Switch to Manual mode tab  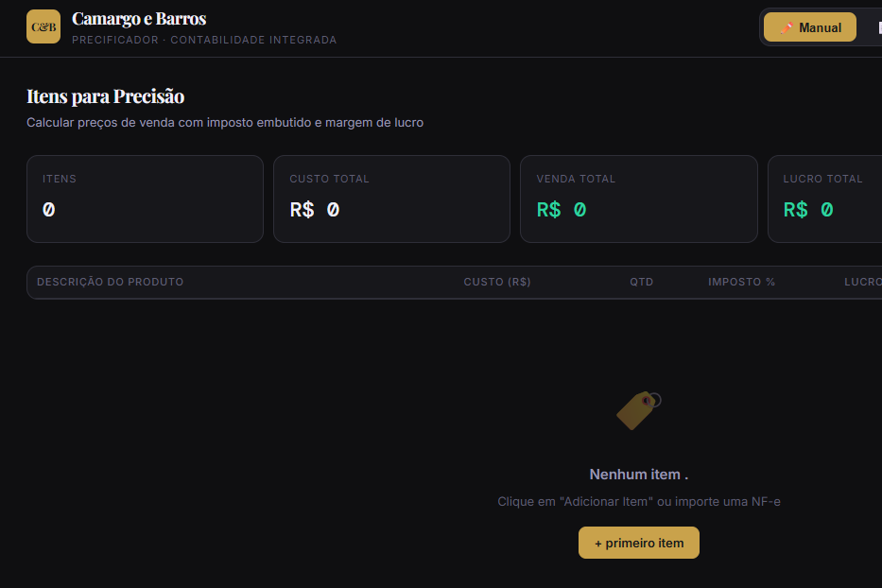(810, 27)
